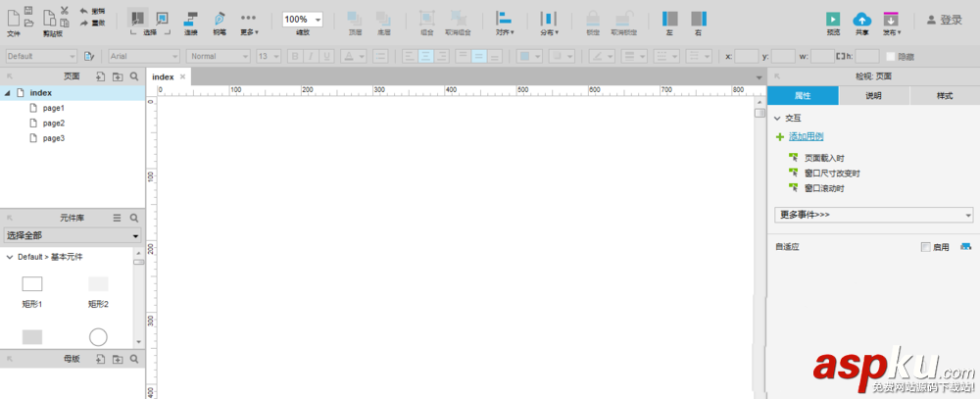Click Bring to Front (顶层) icon
980x399 pixels.
click(355, 19)
